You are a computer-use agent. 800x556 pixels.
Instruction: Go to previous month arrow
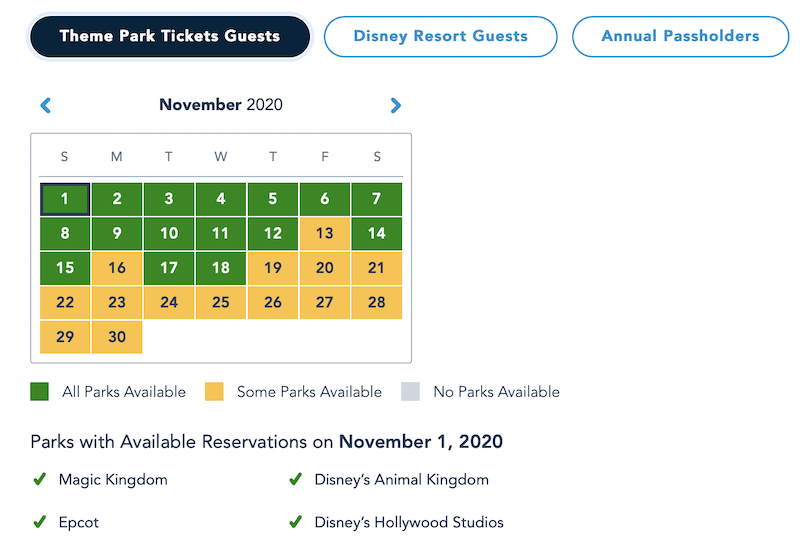(45, 105)
